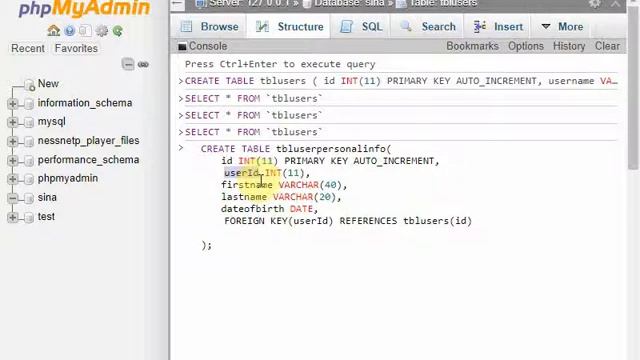
Task: Expand the truncated CREATE TABLE tblusers query
Action: (x=181, y=81)
